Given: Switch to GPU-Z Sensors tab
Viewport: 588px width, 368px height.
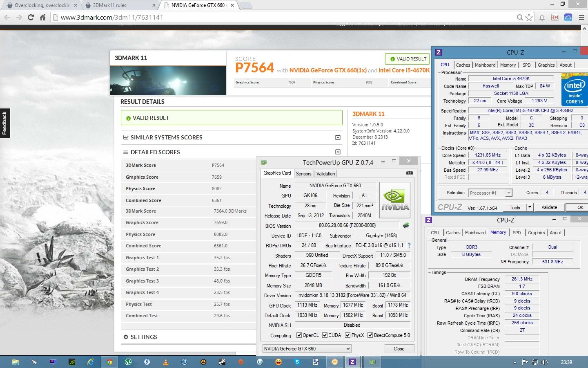Looking at the screenshot, I should point(303,173).
